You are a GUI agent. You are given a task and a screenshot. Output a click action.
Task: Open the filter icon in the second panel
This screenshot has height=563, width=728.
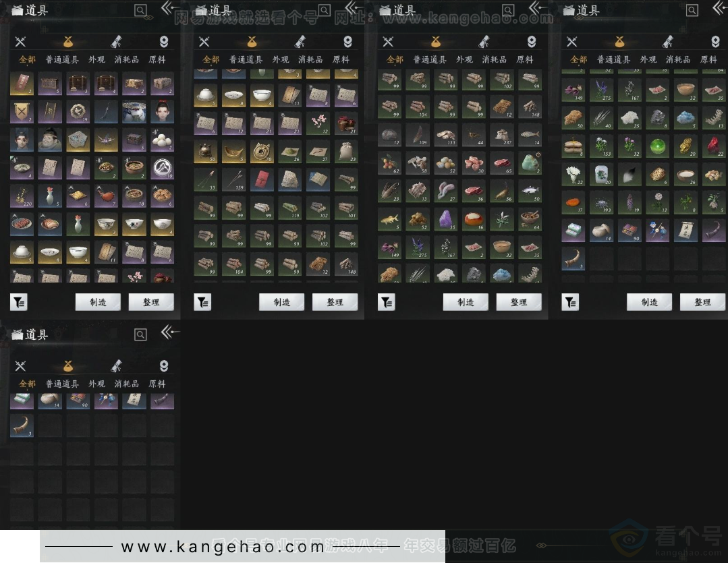(x=202, y=302)
